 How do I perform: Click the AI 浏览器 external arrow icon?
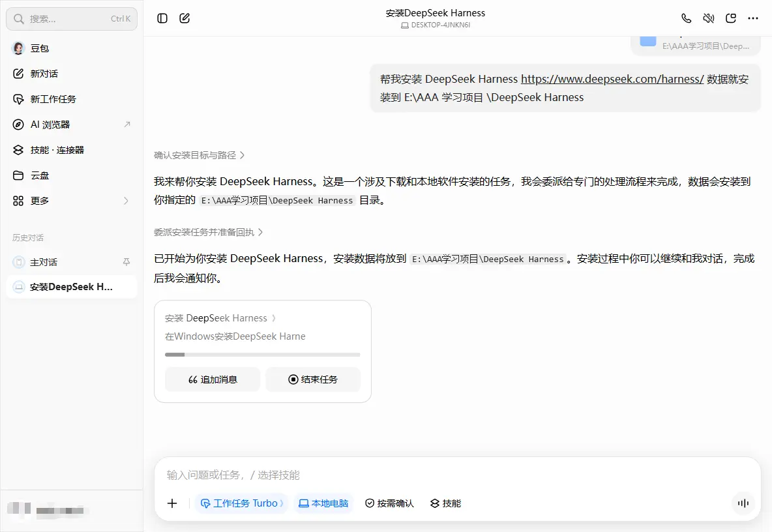pos(127,125)
